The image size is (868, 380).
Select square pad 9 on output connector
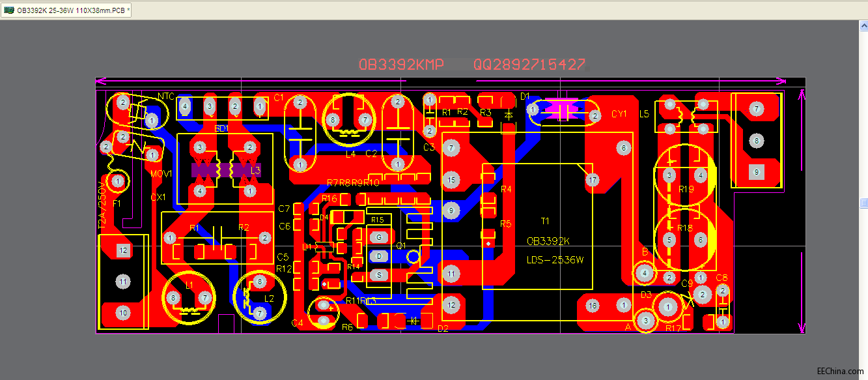756,172
